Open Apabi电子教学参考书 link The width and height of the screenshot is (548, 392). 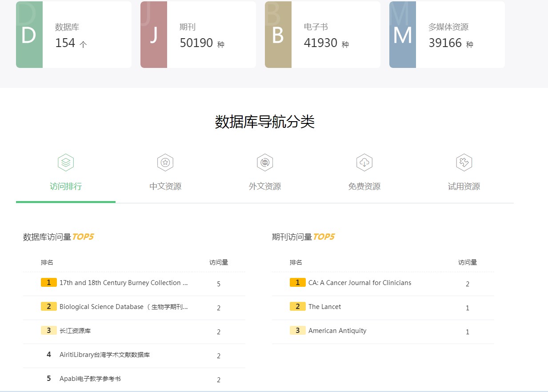tap(90, 379)
